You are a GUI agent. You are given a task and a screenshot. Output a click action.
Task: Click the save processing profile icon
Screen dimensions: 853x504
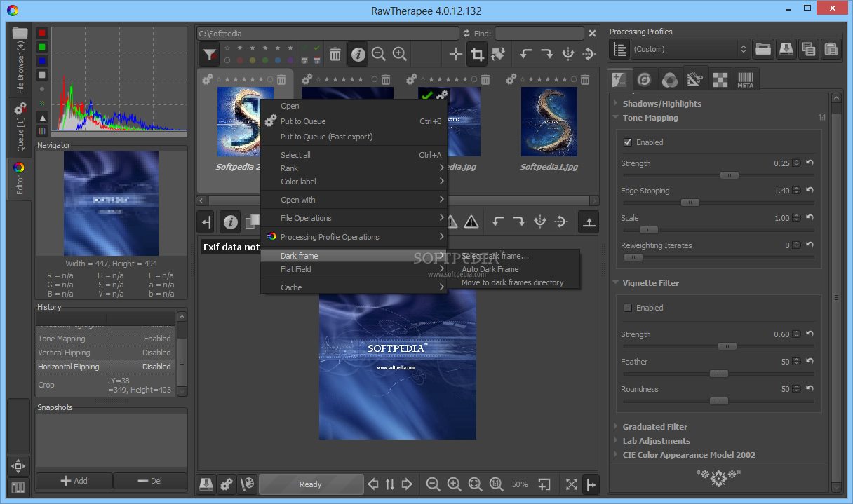(x=786, y=49)
